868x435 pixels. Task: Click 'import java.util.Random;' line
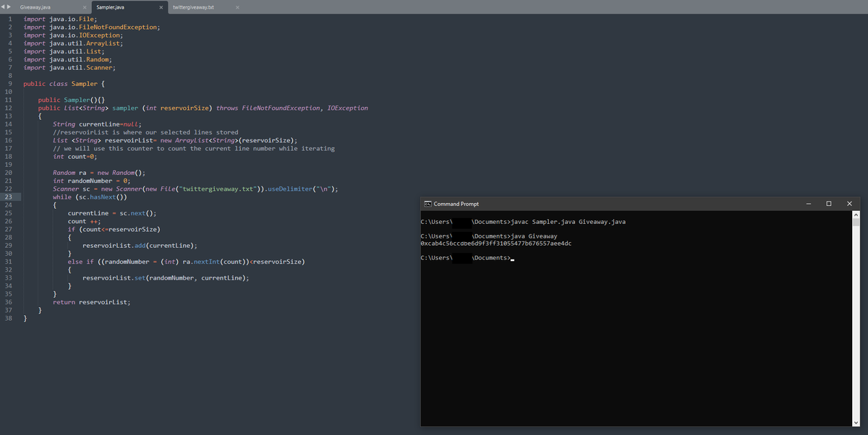pyautogui.click(x=68, y=60)
